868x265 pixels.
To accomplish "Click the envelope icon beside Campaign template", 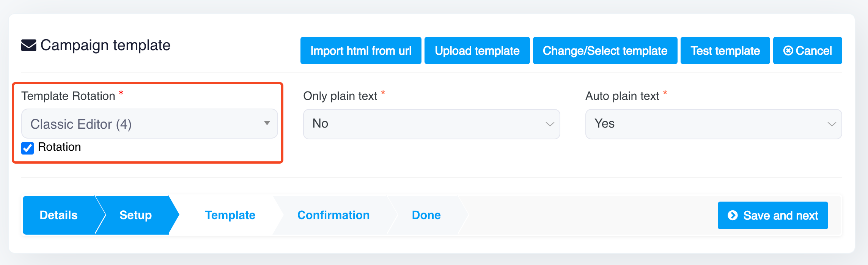I will point(29,46).
